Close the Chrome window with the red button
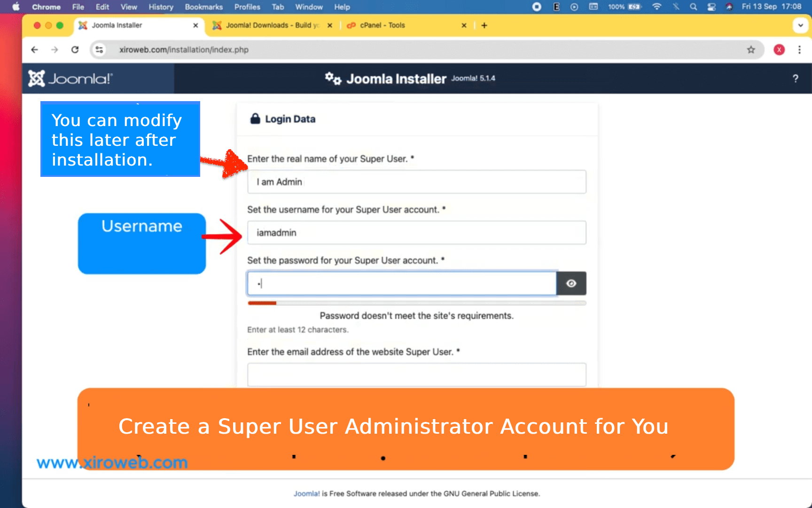The width and height of the screenshot is (812, 508). click(37, 25)
